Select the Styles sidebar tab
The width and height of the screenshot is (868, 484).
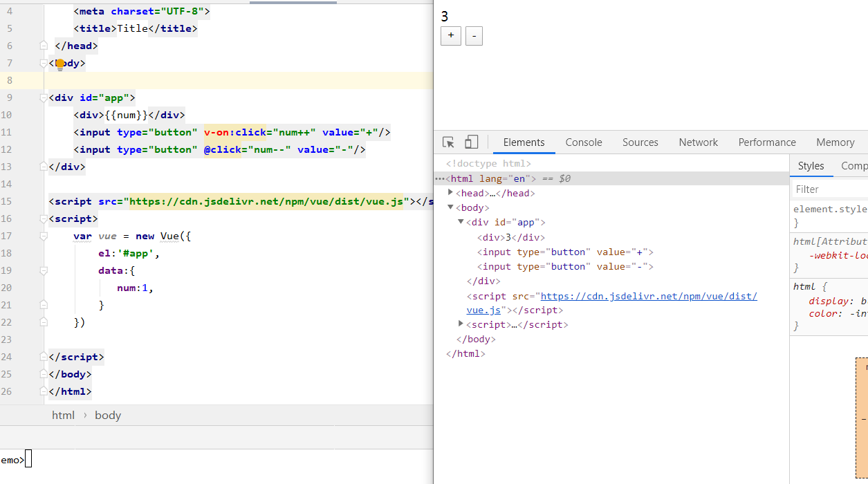[x=811, y=166]
